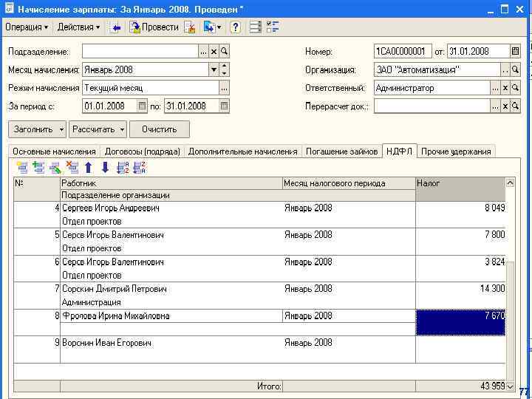Open the Операция menu

pyautogui.click(x=27, y=27)
